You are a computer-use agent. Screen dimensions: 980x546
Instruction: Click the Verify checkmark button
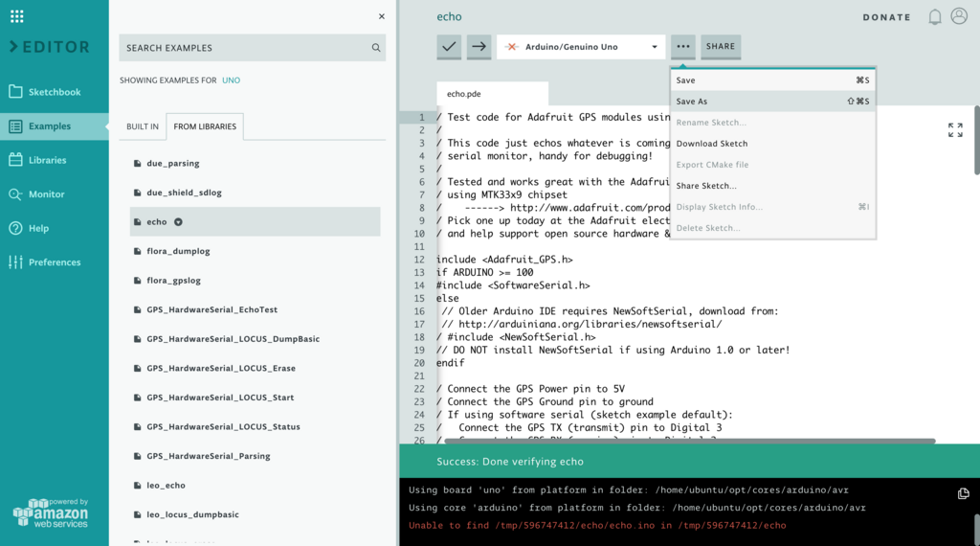click(449, 46)
